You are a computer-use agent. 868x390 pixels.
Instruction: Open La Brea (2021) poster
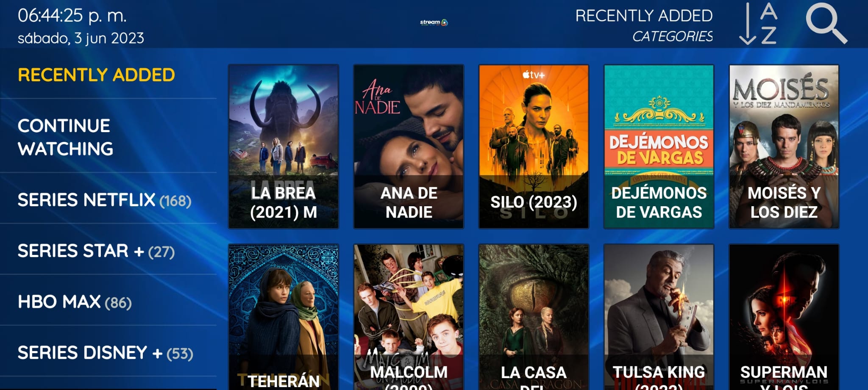coord(284,147)
